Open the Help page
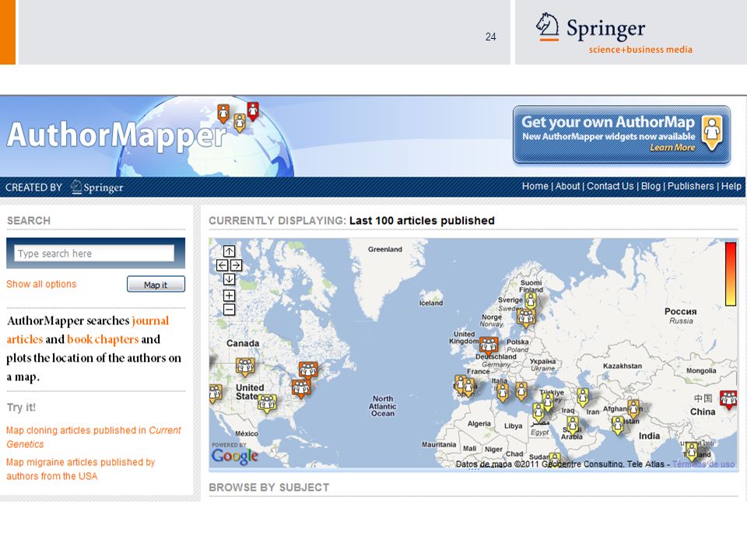 pyautogui.click(x=731, y=186)
